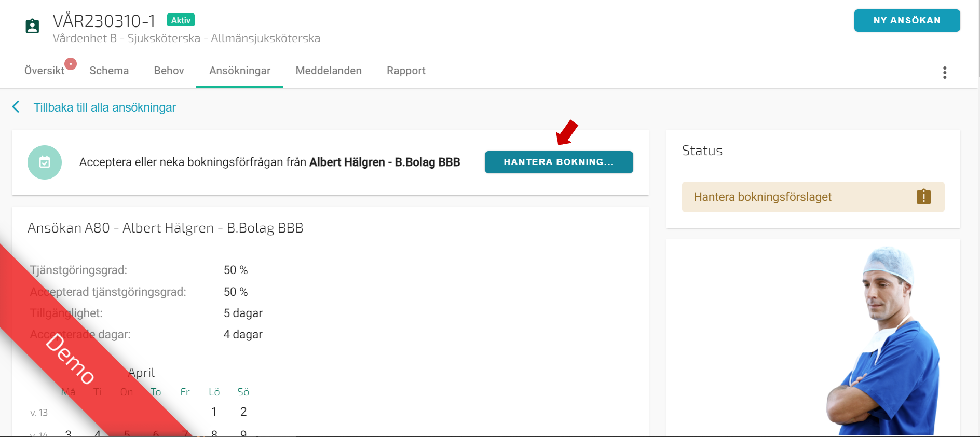Select April 2 in the calendar

243,412
